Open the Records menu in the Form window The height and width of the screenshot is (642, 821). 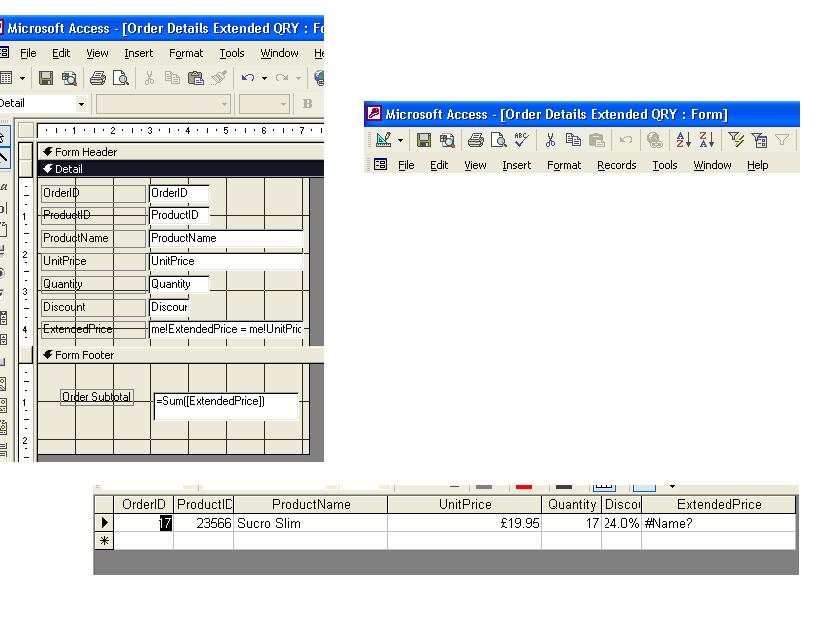tap(616, 165)
